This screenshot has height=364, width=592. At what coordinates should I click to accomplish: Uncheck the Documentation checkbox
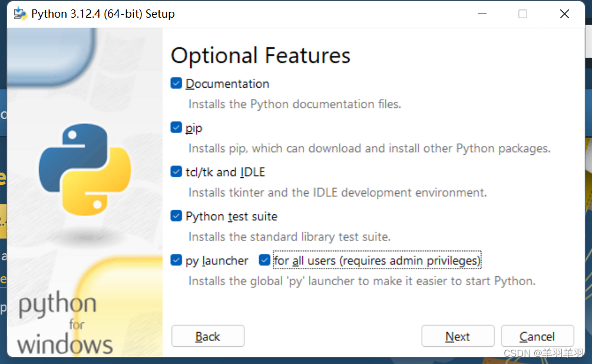pyautogui.click(x=176, y=83)
